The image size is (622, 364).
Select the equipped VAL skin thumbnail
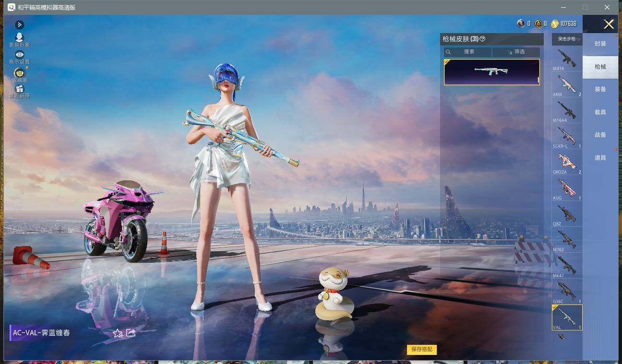(x=492, y=72)
